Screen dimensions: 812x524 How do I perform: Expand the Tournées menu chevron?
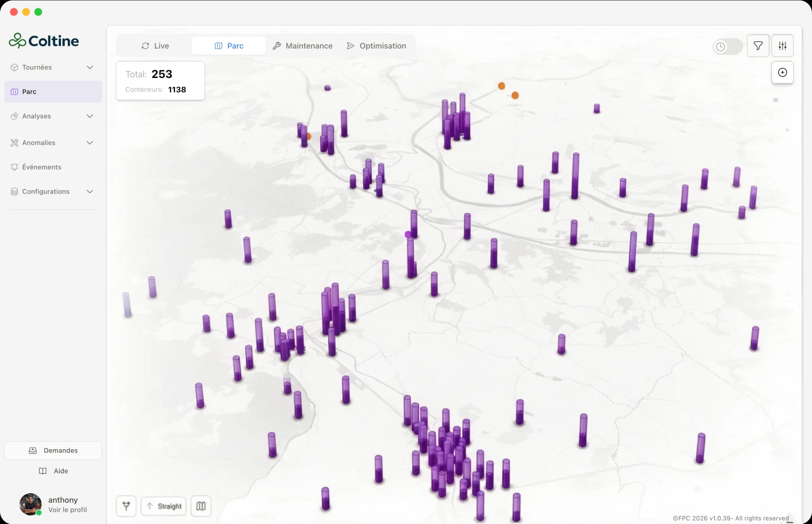[x=90, y=67]
